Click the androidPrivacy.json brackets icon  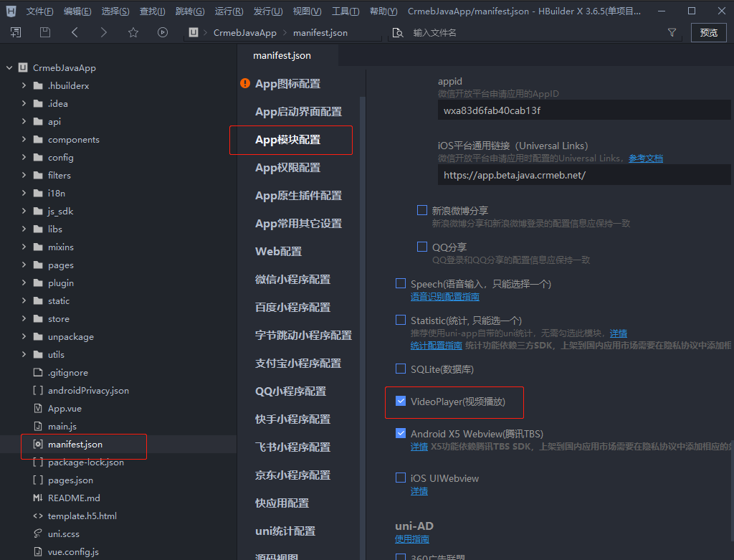click(38, 390)
